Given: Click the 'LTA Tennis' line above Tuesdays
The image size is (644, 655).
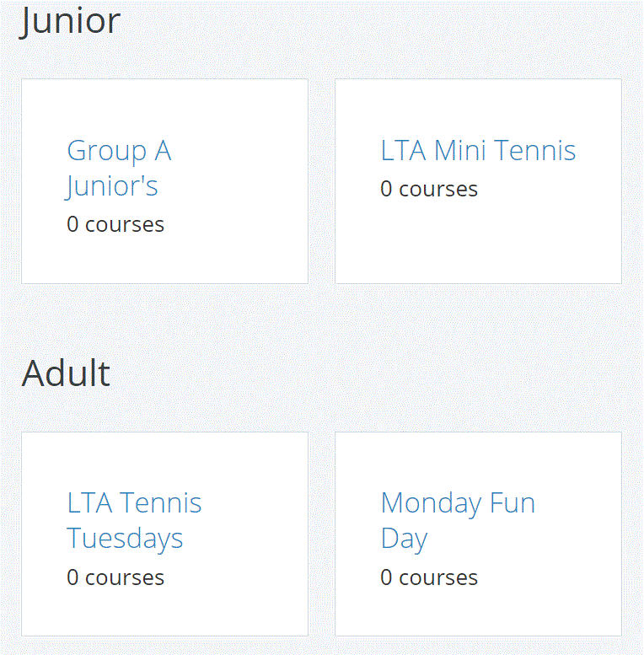Looking at the screenshot, I should 134,503.
